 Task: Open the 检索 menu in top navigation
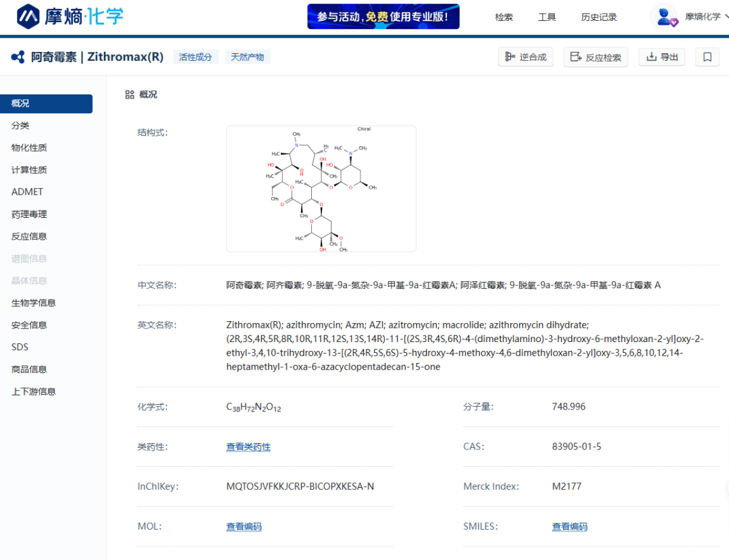coord(504,17)
